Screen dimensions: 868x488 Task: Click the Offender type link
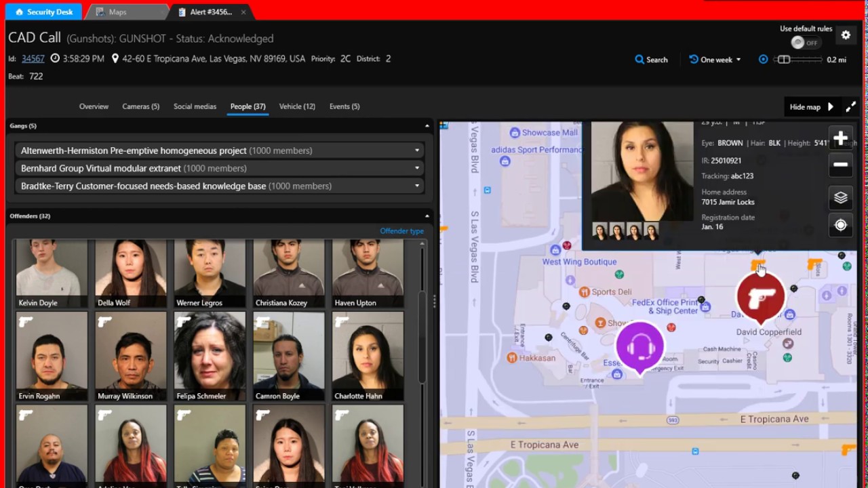(x=402, y=231)
